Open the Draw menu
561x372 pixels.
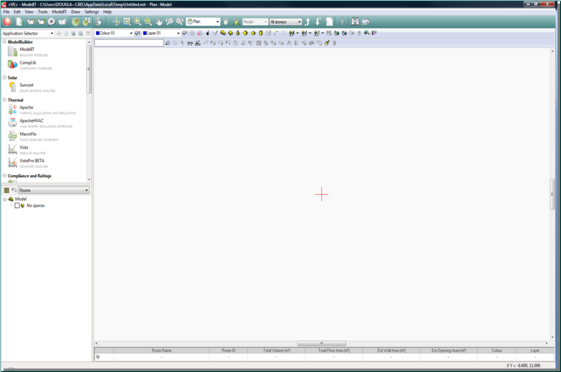[x=75, y=12]
